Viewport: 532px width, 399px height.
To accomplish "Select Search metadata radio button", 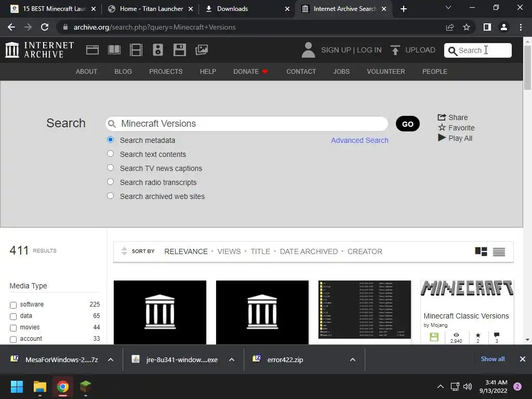I will [110, 140].
